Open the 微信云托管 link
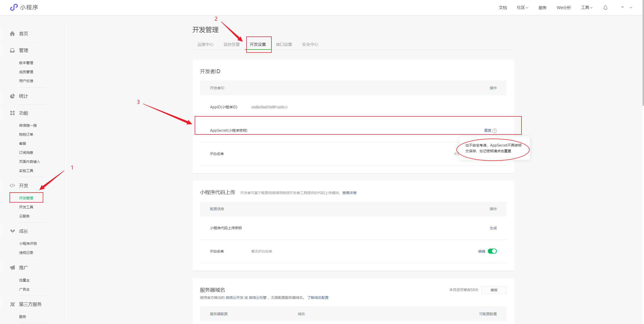Image resolution: width=644 pixels, height=324 pixels. (258, 298)
